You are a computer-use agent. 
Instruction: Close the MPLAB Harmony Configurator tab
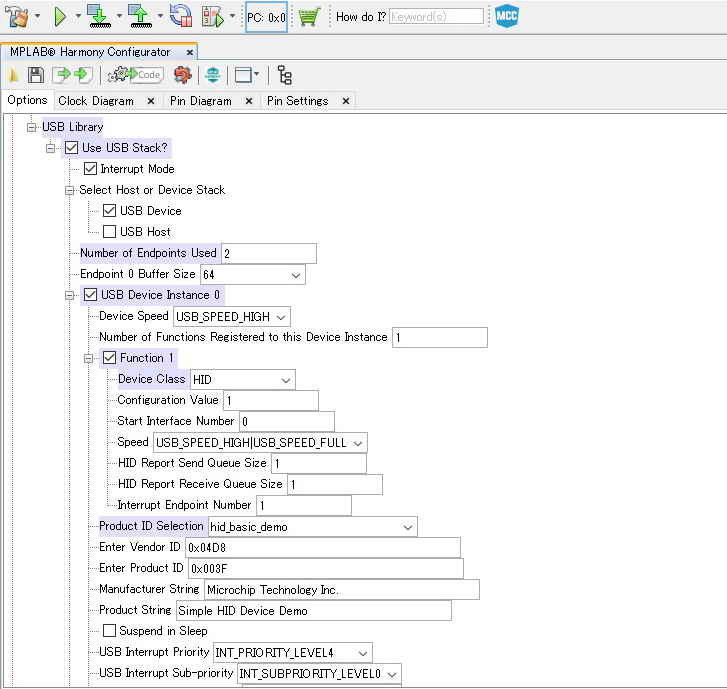coord(190,52)
